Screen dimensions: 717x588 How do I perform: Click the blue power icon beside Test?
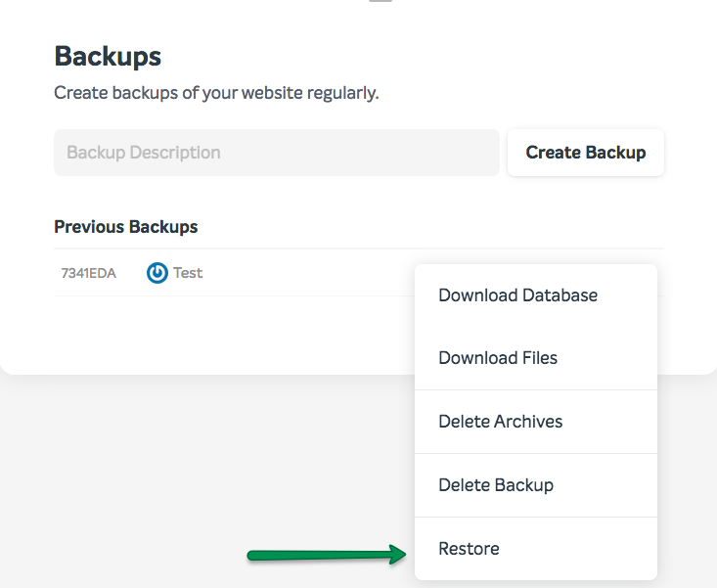157,273
